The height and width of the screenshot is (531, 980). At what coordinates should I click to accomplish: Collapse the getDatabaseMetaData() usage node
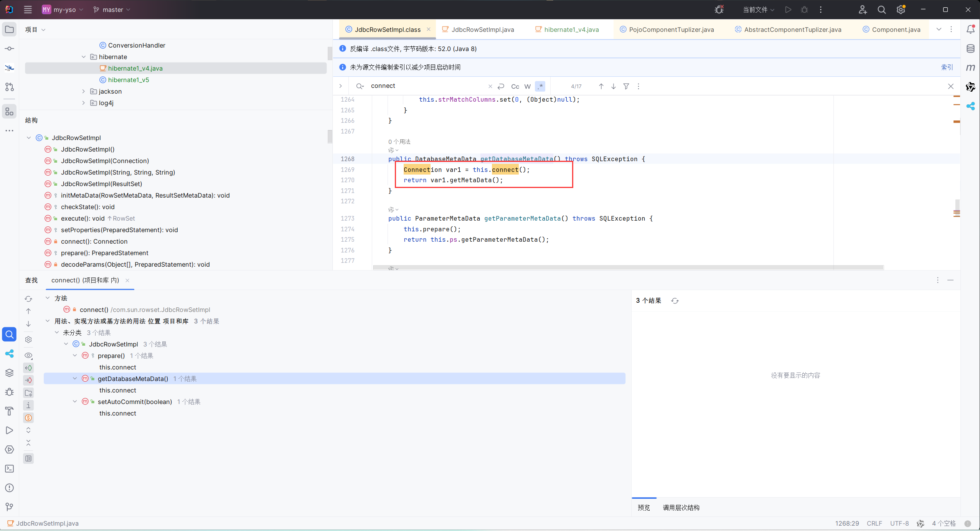pos(75,379)
